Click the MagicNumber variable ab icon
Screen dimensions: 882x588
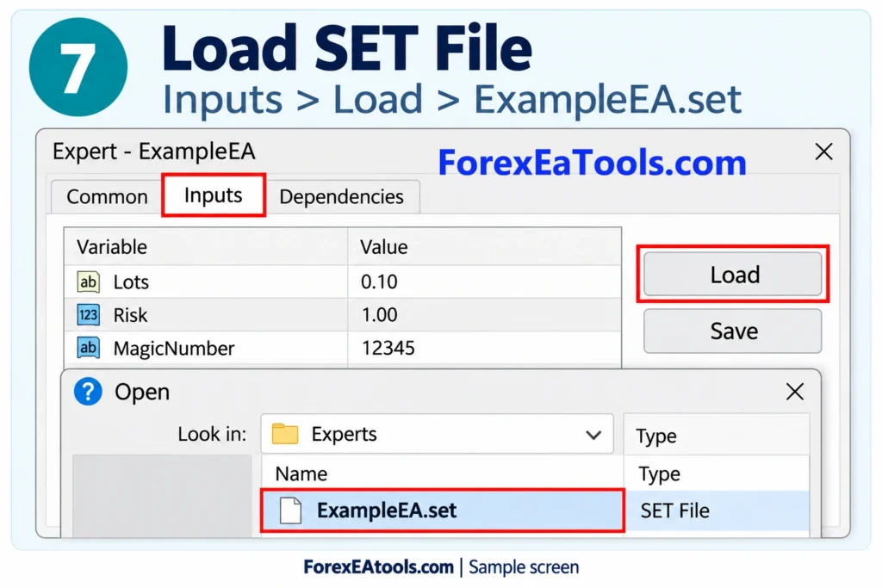coord(89,348)
